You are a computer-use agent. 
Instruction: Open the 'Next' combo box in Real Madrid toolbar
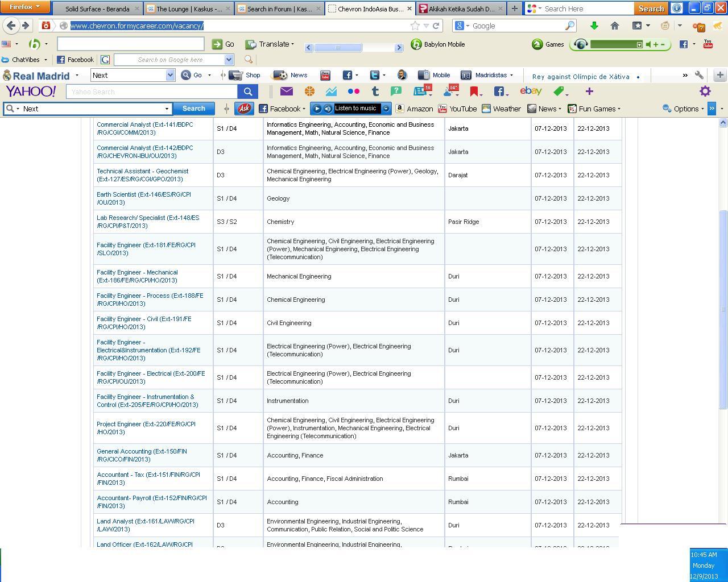[x=133, y=75]
